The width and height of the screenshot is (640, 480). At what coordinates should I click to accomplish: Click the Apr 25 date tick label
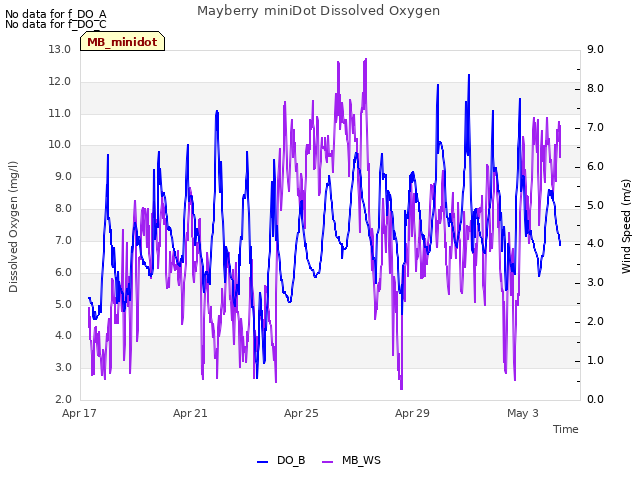pos(301,413)
